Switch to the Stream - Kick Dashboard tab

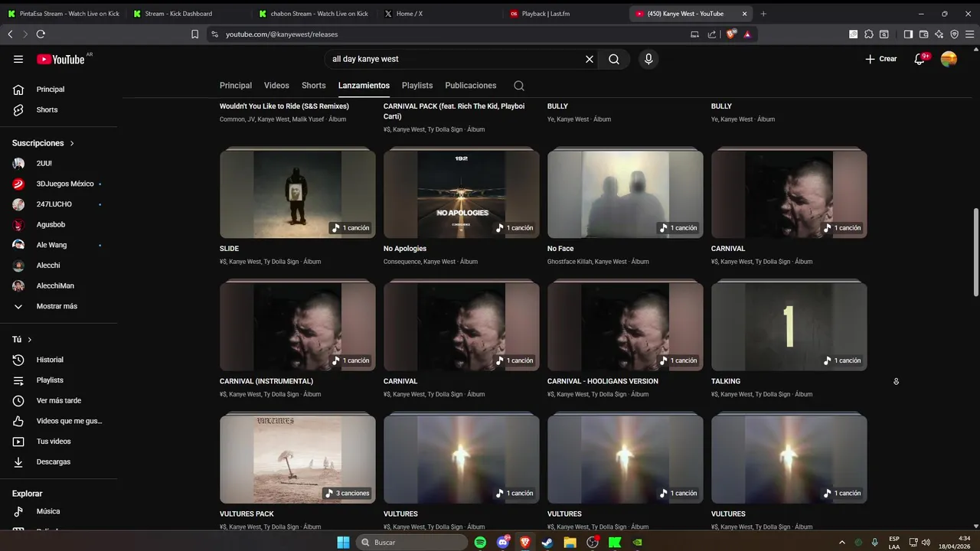click(x=188, y=14)
